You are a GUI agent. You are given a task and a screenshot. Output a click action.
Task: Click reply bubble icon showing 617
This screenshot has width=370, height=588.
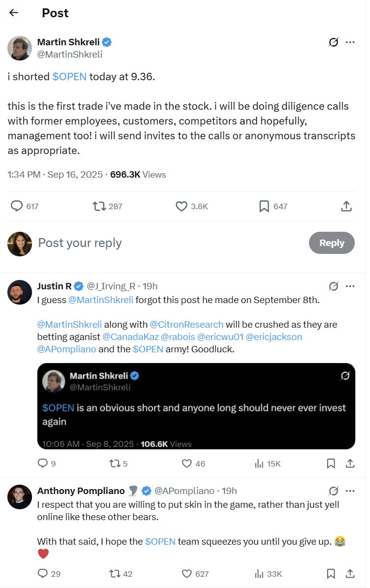coord(17,206)
